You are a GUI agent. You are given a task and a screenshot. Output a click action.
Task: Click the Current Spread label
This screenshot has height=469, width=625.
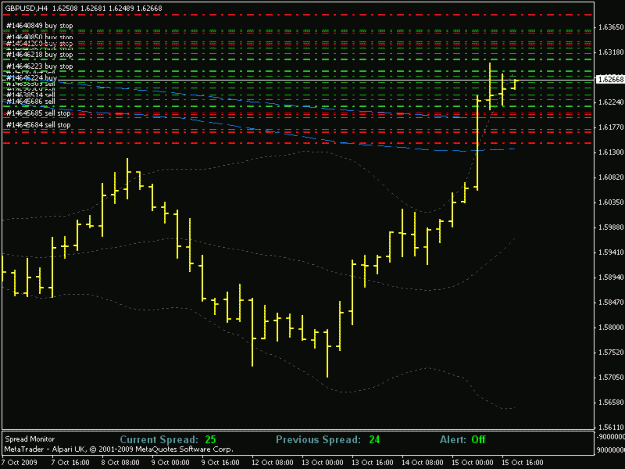[159, 440]
